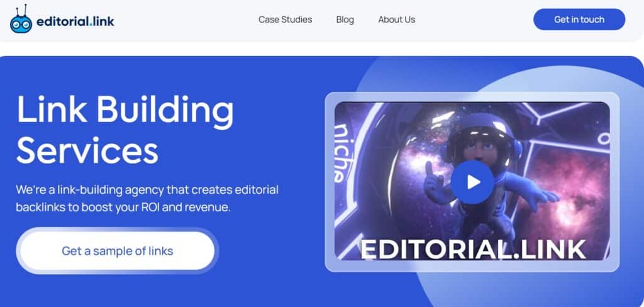Click Get a sample of links button
This screenshot has width=644, height=307.
pos(118,251)
